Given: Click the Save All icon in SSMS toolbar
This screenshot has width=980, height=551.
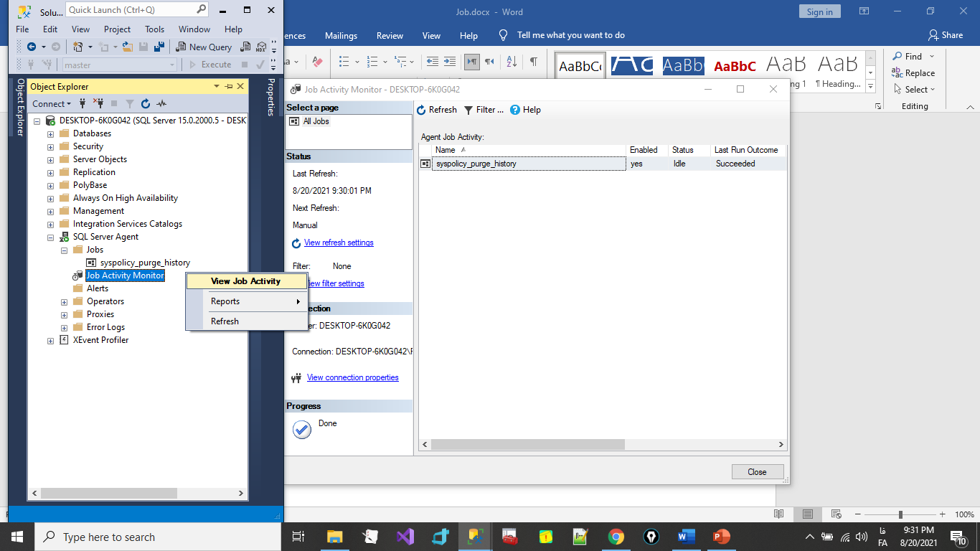Looking at the screenshot, I should [159, 47].
